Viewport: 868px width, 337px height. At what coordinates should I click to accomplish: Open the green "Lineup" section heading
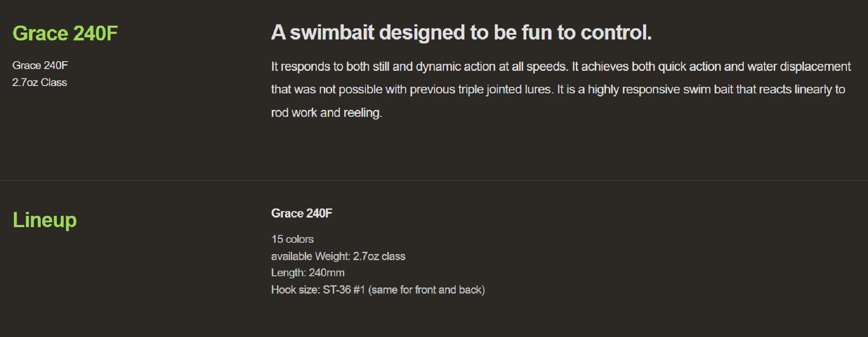45,220
